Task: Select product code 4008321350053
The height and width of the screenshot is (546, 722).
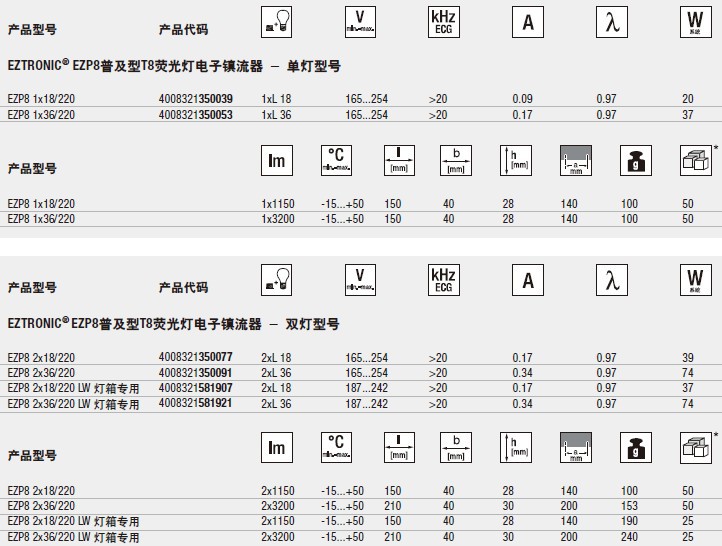Action: 195,115
